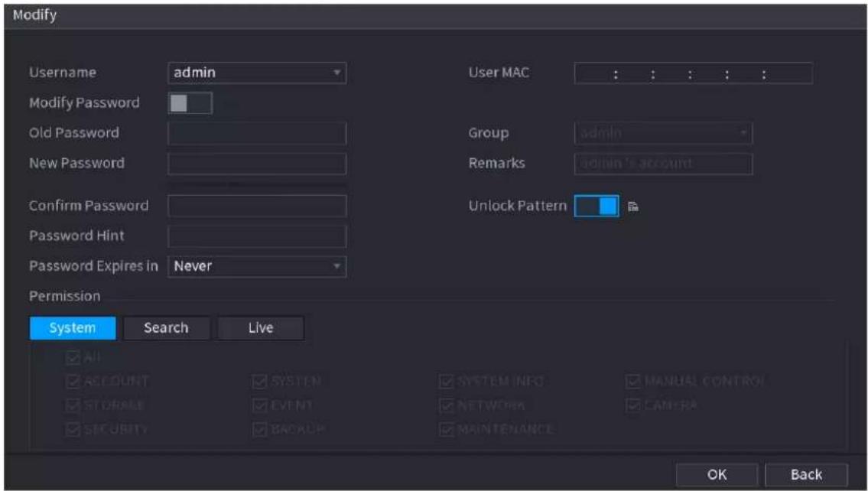Click the Remarks field
The image size is (868, 491).
[x=663, y=164]
